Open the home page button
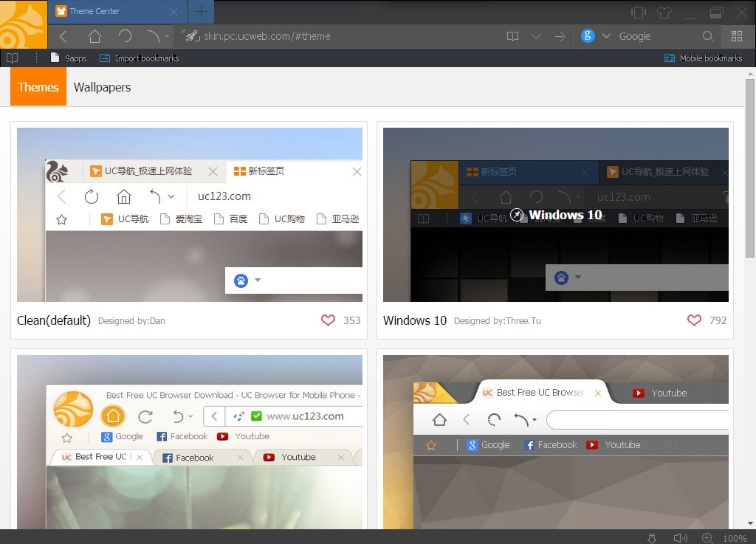Image resolution: width=756 pixels, height=544 pixels. [94, 36]
